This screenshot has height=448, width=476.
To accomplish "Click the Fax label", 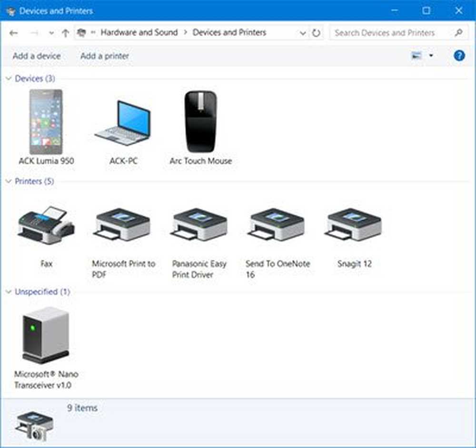I will (x=47, y=263).
